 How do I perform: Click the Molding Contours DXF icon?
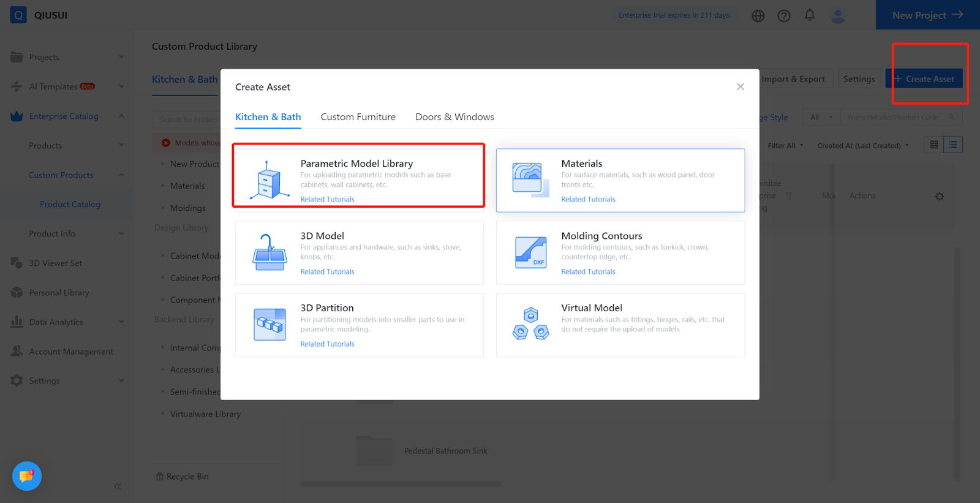(x=530, y=252)
